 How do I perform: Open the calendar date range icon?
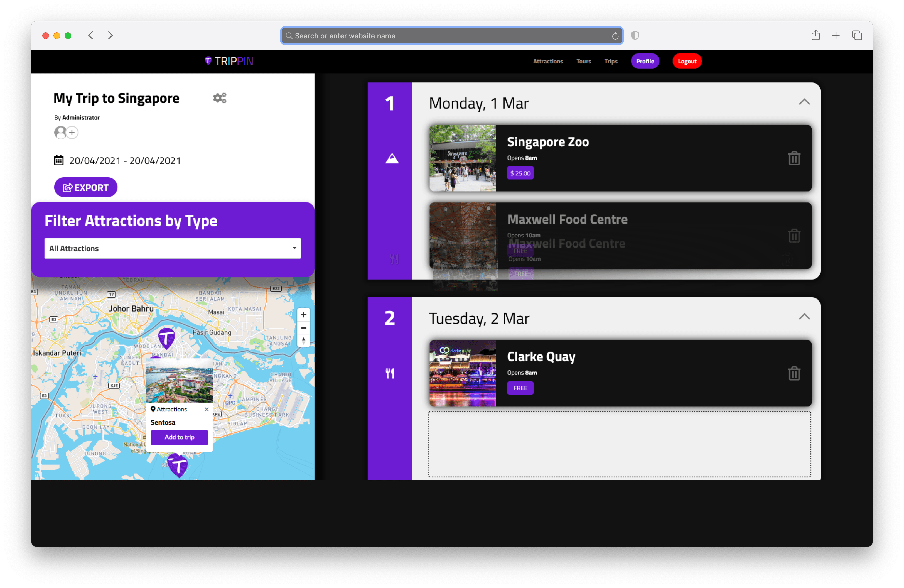click(x=59, y=160)
